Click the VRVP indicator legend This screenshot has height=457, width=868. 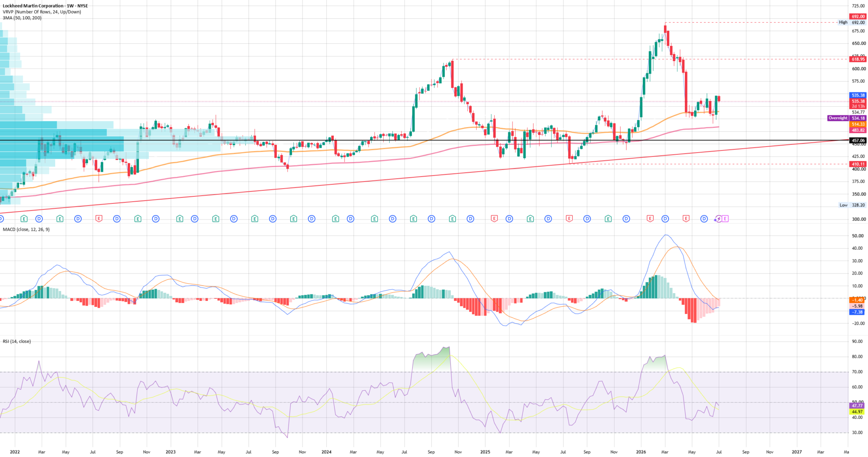[x=42, y=12]
